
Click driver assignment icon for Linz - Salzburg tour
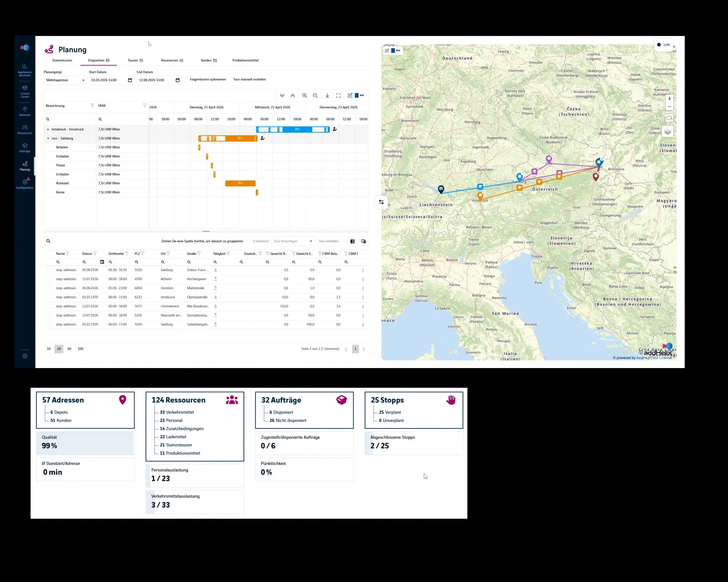[262, 138]
